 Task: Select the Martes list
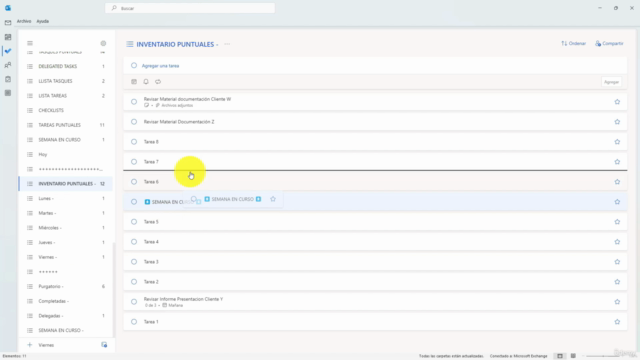point(66,213)
